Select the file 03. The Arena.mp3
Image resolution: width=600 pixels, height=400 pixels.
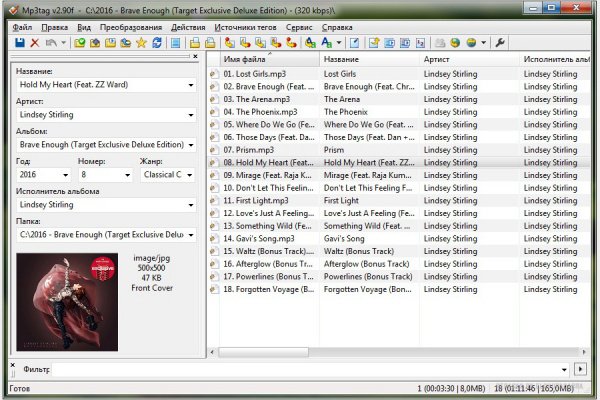click(x=256, y=99)
